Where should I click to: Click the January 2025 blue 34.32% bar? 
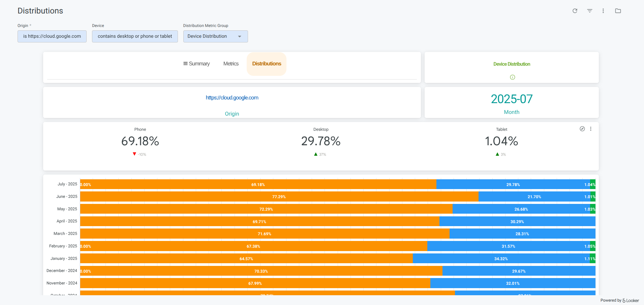tap(501, 258)
